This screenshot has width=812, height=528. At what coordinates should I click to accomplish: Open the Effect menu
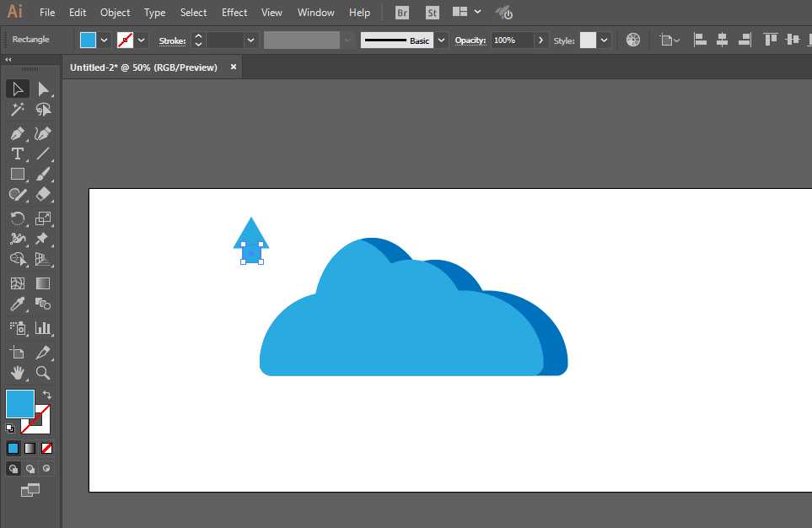tap(234, 13)
